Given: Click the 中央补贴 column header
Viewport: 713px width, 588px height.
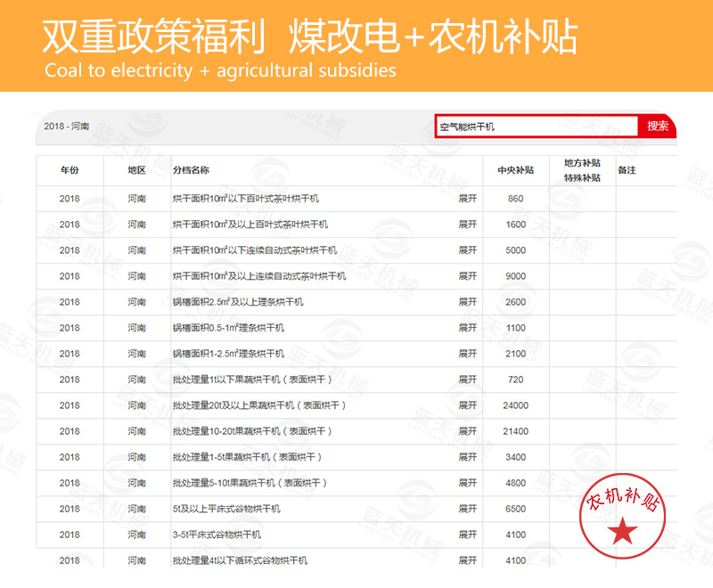Looking at the screenshot, I should point(515,170).
